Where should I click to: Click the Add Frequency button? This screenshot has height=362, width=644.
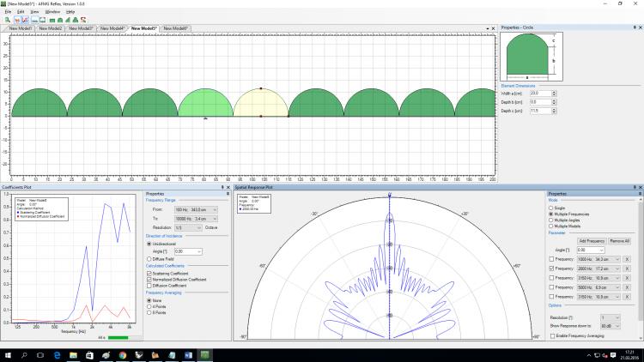click(592, 240)
